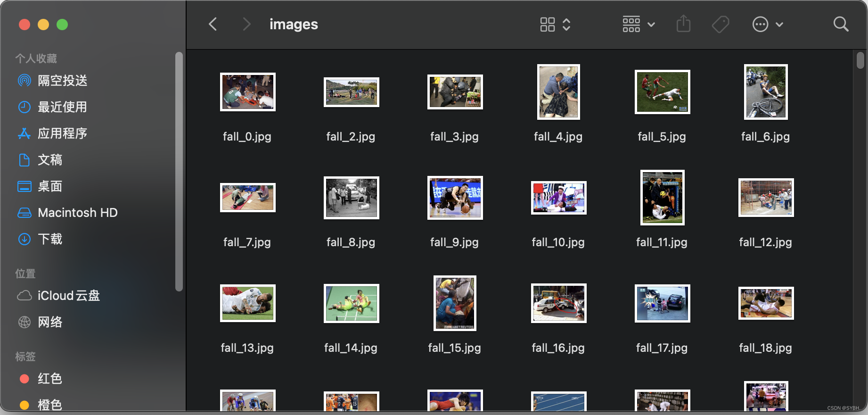Click the fall_13.jpg file name
The image size is (868, 415).
[x=247, y=348]
